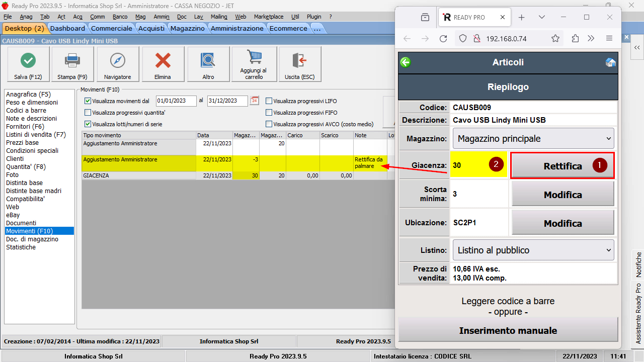Go back in the browser
The image size is (644, 362).
pyautogui.click(x=407, y=39)
